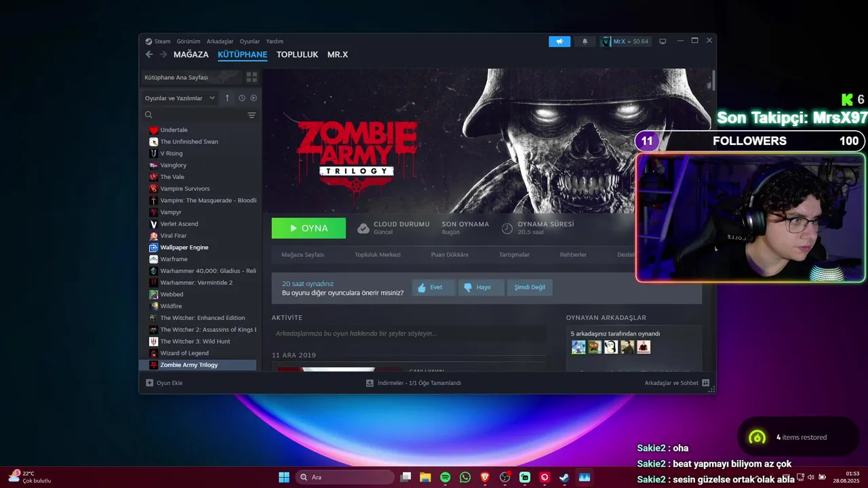Click the Steam forward navigation arrow
Image resolution: width=868 pixels, height=488 pixels.
pyautogui.click(x=163, y=54)
